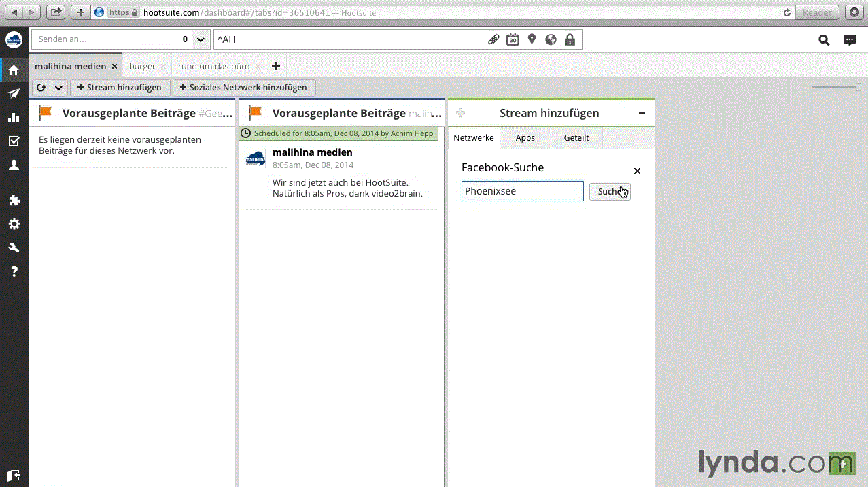868x487 pixels.
Task: Click malihina medien avatar in scheduled post
Action: (x=256, y=159)
